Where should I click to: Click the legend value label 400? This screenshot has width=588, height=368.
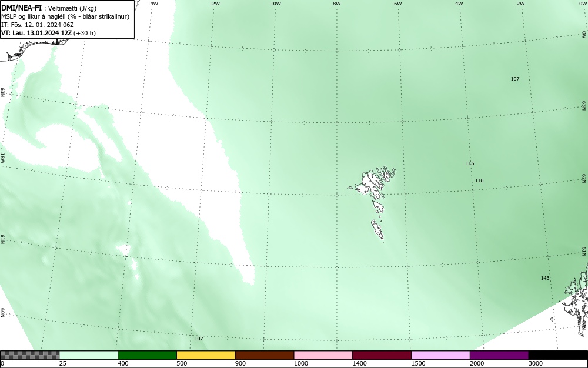[x=123, y=363]
